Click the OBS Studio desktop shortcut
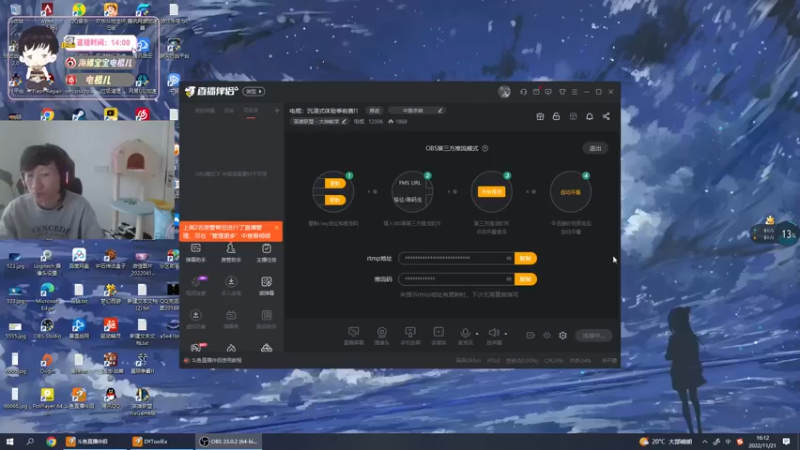The width and height of the screenshot is (800, 450). click(x=47, y=329)
